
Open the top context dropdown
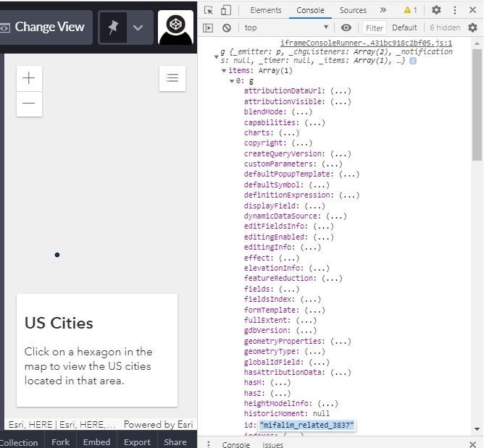pos(286,28)
